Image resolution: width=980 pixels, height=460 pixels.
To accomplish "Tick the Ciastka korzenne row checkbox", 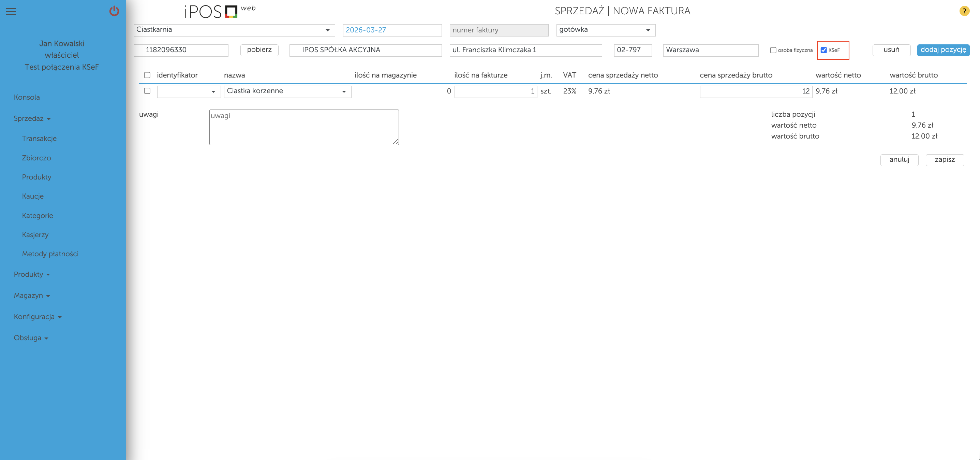I will 147,91.
